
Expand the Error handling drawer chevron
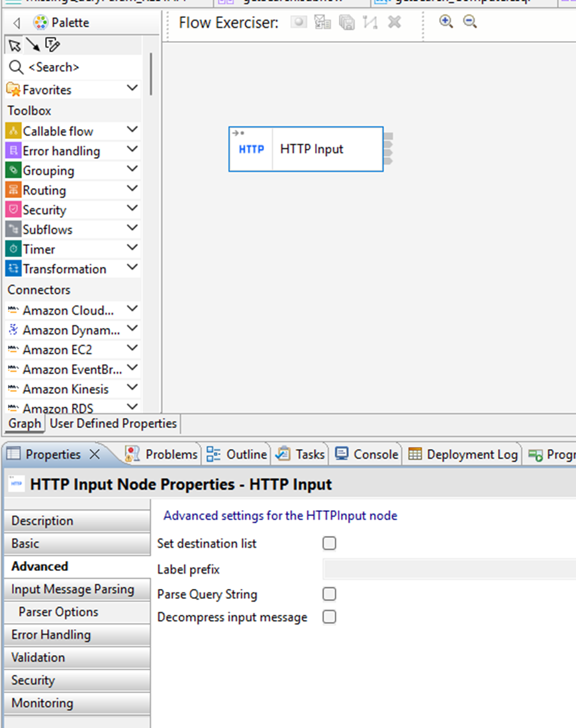click(x=132, y=150)
